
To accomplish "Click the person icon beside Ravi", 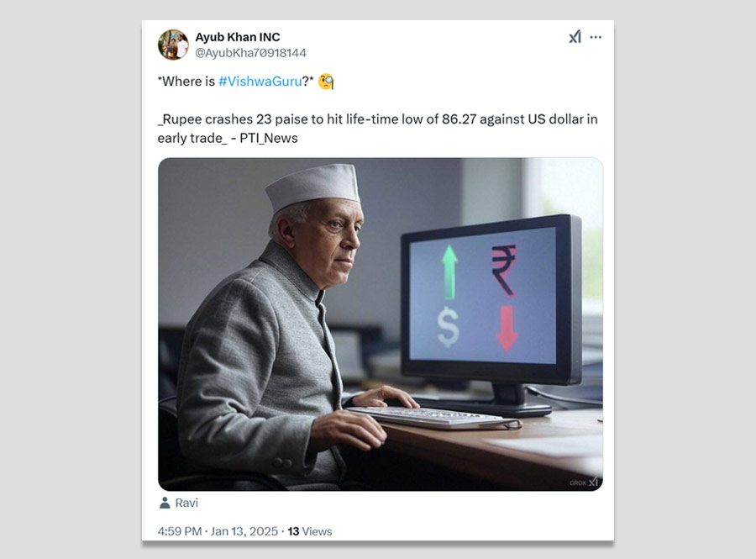I will click(165, 503).
